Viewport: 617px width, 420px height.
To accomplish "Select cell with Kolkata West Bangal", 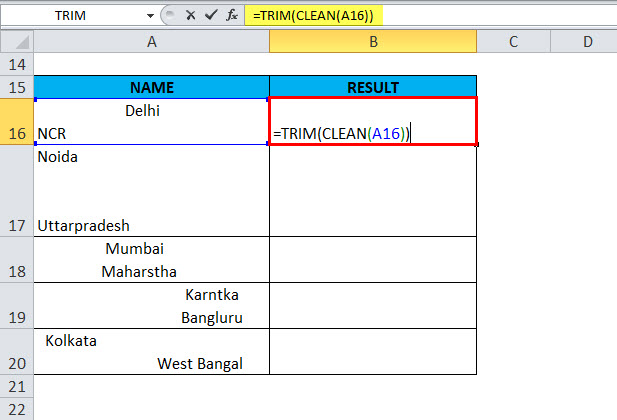I will coord(151,352).
